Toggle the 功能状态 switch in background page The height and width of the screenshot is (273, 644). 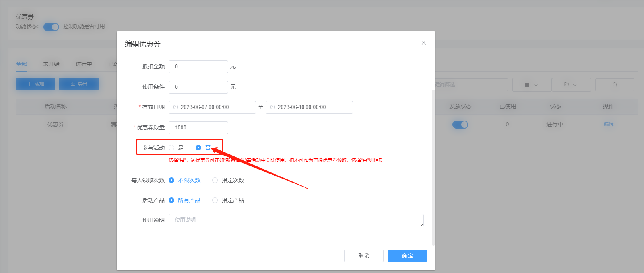point(51,27)
